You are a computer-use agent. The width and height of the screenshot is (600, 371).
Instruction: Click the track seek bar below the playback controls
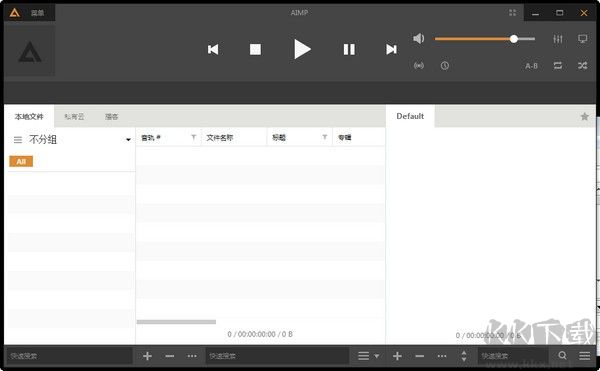tap(300, 92)
